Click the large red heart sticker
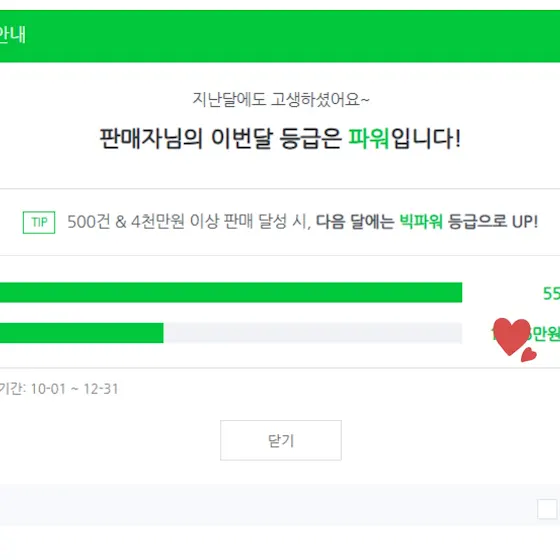Screen dimensions: 560x560 [x=511, y=336]
